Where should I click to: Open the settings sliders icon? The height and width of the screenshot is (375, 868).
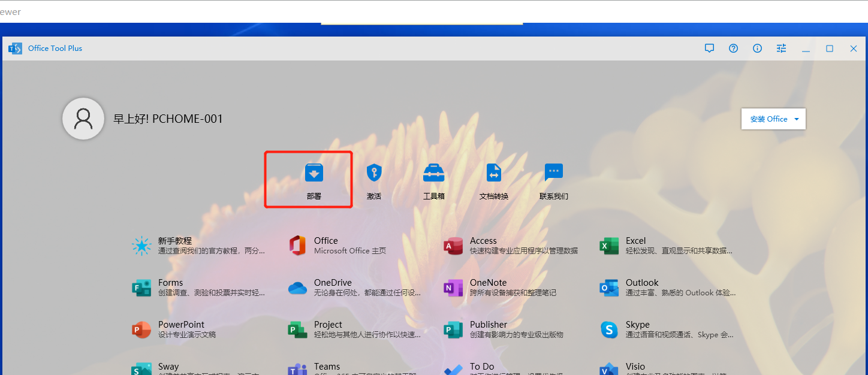coord(781,49)
